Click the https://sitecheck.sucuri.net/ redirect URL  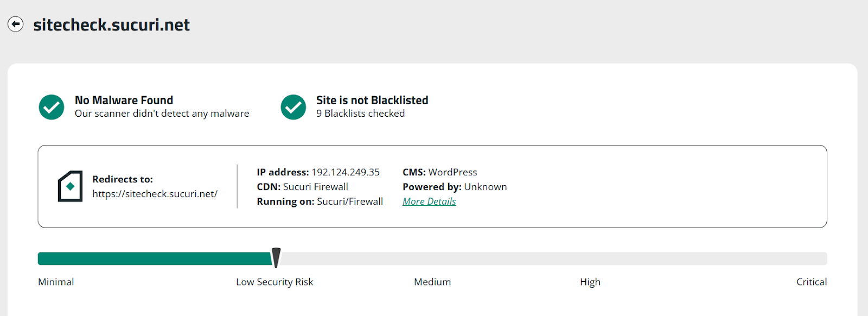155,193
